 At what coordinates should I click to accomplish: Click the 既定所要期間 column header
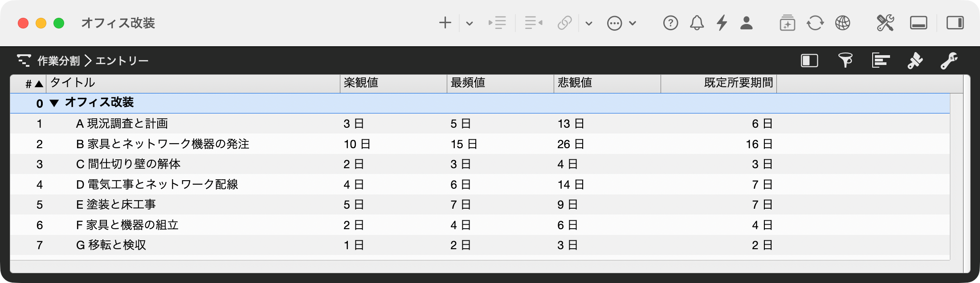coord(719,84)
